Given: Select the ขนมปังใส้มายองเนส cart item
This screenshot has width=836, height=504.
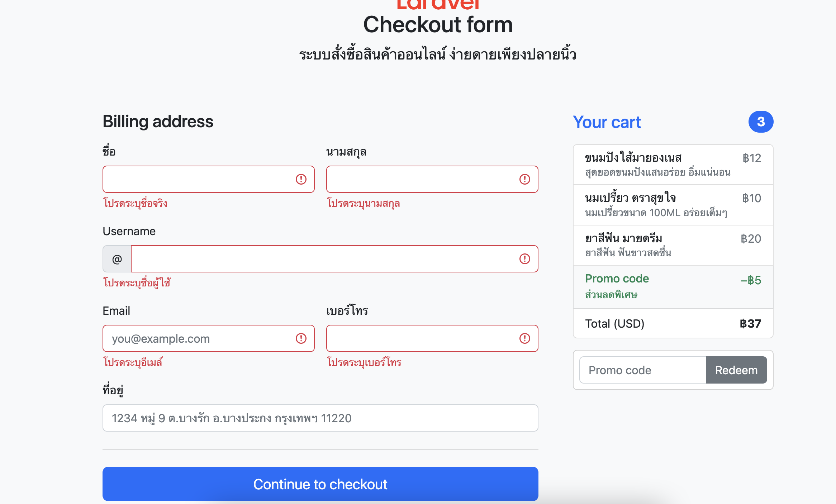Looking at the screenshot, I should 673,164.
